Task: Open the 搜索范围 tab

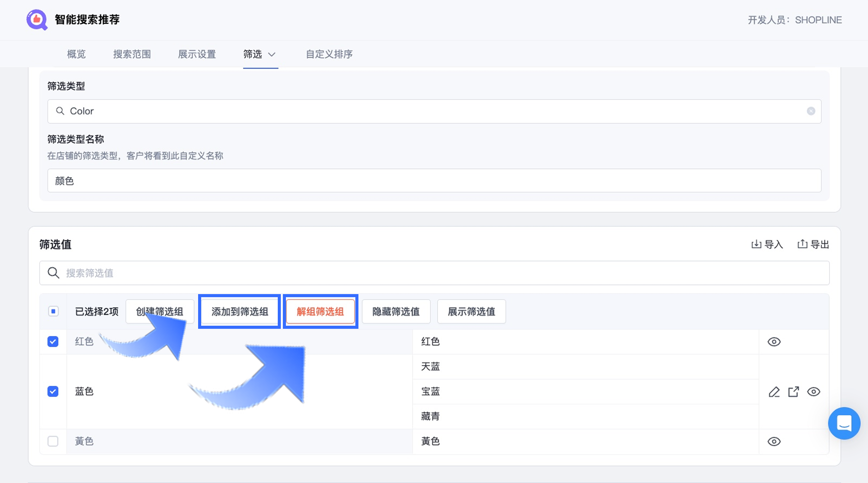Action: 132,54
